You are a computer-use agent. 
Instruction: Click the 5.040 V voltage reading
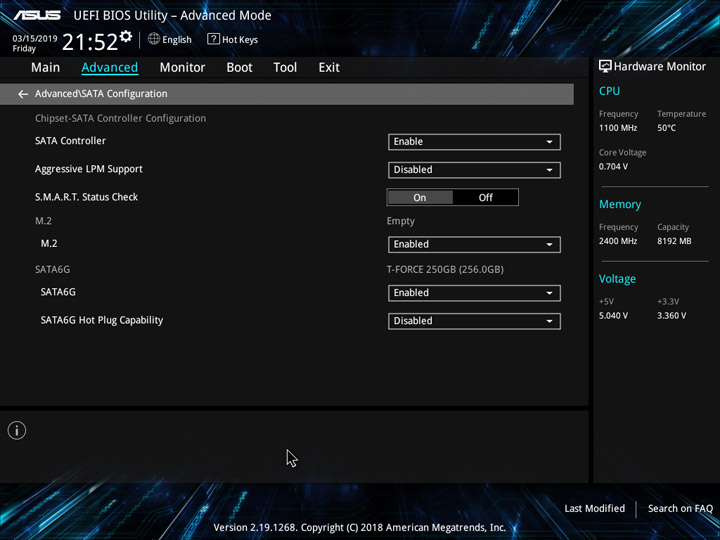coord(613,316)
